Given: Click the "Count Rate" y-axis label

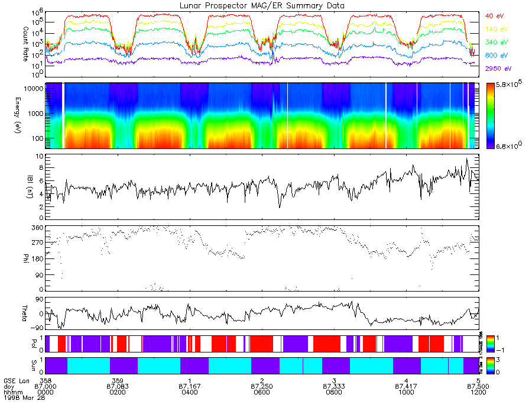Looking at the screenshot, I should click(x=25, y=44).
